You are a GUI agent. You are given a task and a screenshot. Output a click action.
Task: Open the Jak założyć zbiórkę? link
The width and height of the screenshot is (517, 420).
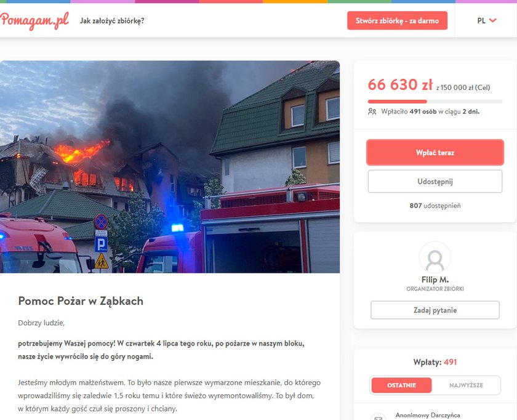coord(112,21)
